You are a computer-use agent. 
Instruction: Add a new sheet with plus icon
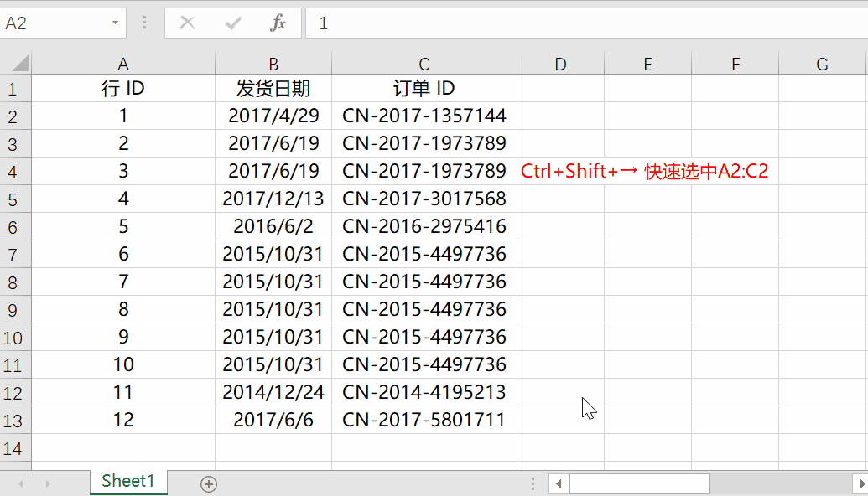click(209, 484)
